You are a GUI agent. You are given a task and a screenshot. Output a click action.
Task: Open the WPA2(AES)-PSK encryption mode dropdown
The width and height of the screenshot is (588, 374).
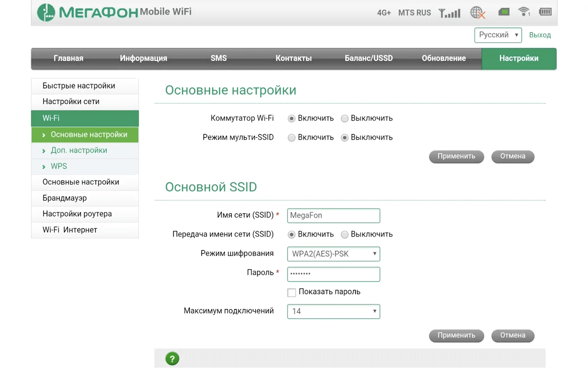click(x=333, y=254)
